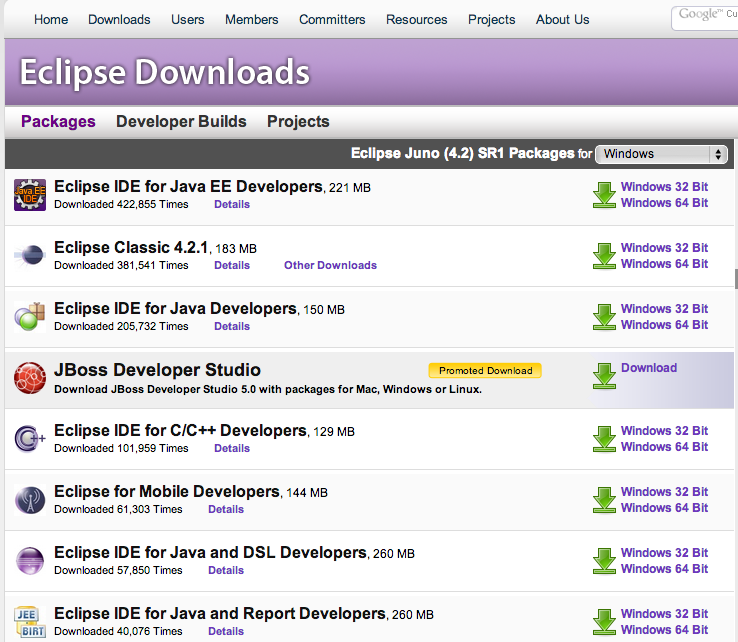Download Java EE Developers Windows 64 Bit

(665, 203)
